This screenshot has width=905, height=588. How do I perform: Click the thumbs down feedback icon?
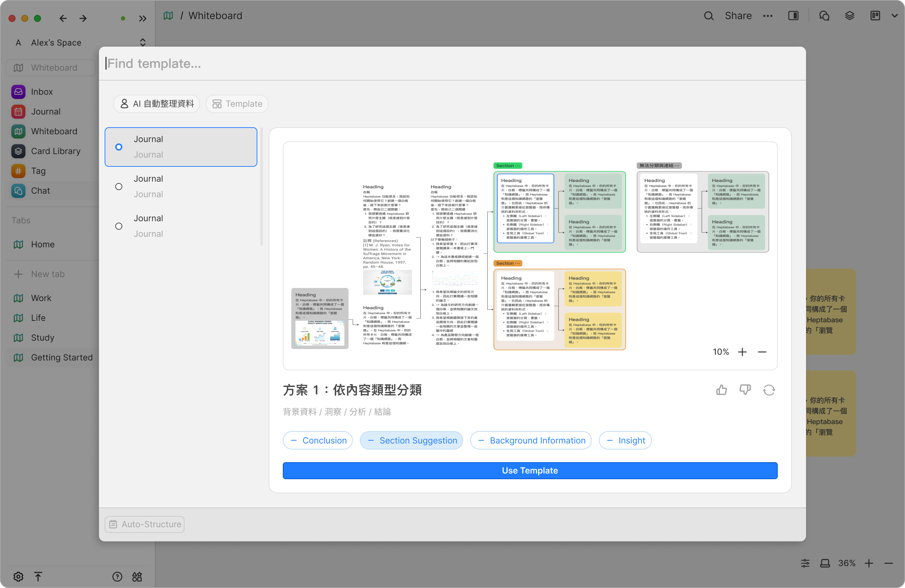click(745, 390)
